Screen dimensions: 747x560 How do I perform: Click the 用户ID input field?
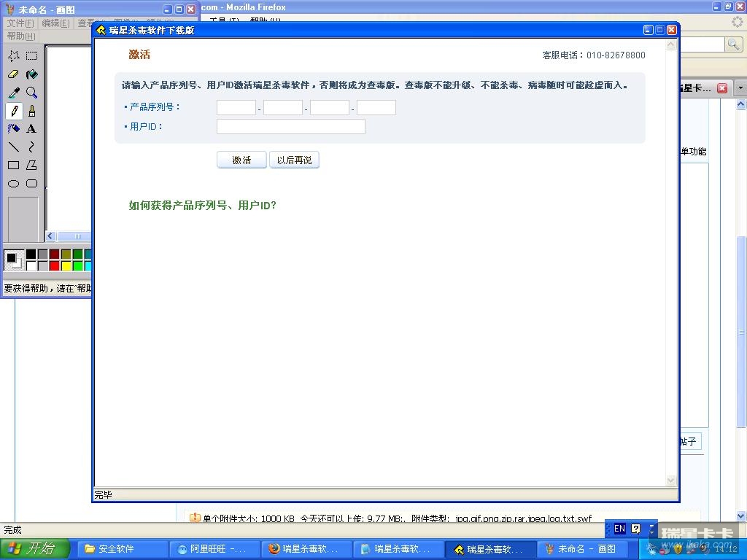click(291, 127)
